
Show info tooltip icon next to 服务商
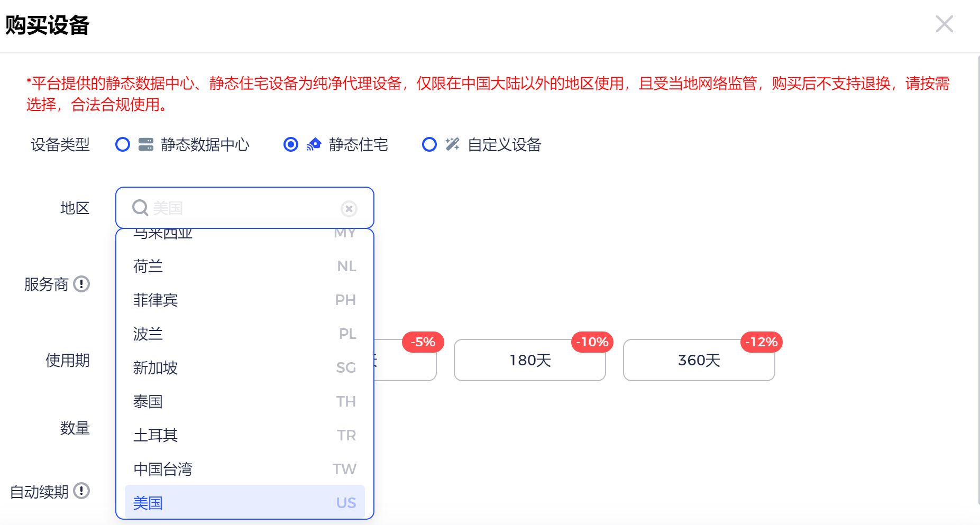click(81, 284)
